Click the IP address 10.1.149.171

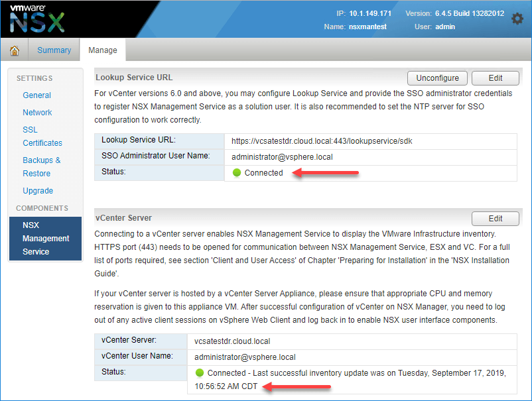click(x=370, y=13)
